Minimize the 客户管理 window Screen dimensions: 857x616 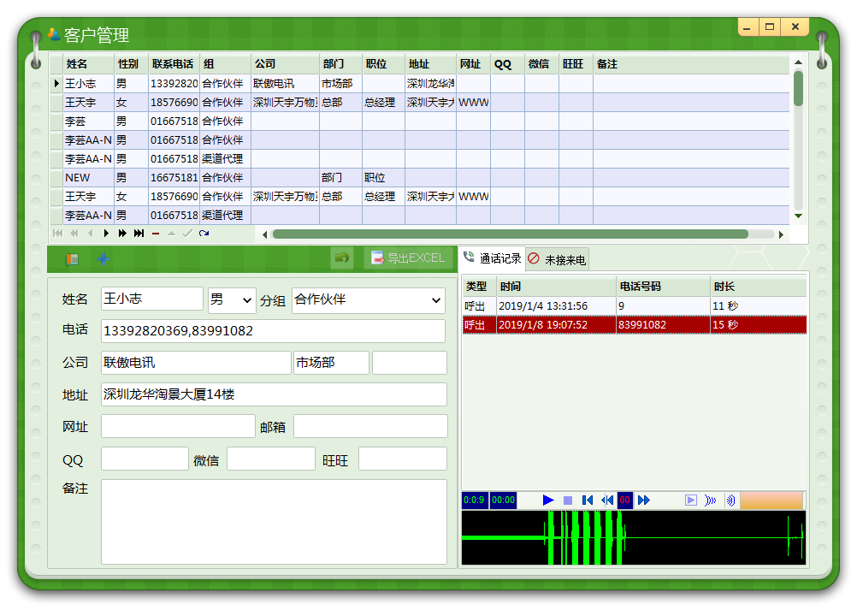[748, 27]
